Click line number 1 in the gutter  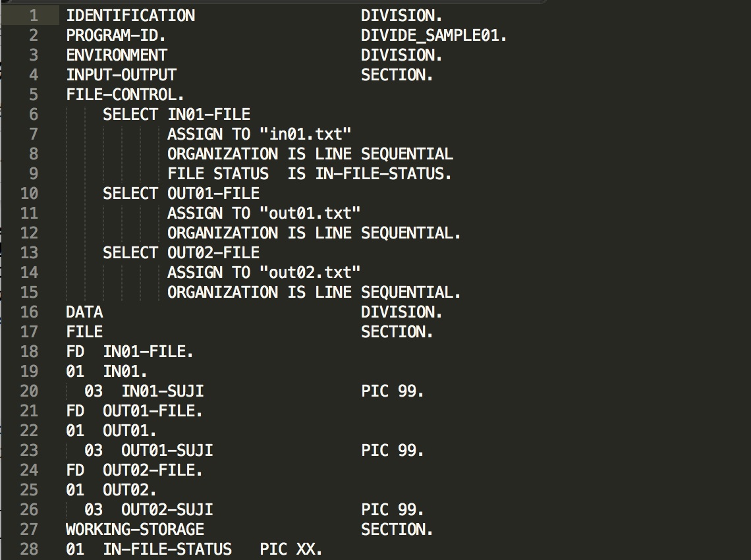[34, 16]
